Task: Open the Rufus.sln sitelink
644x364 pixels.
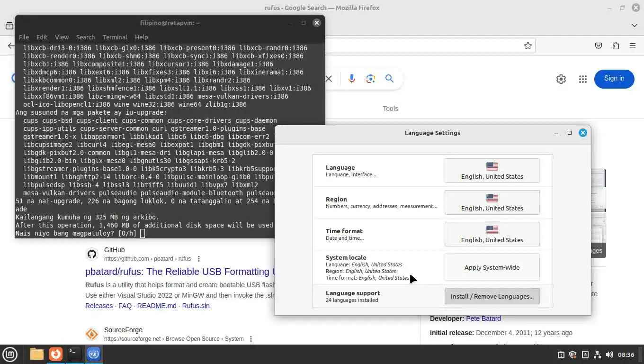Action: (196, 306)
